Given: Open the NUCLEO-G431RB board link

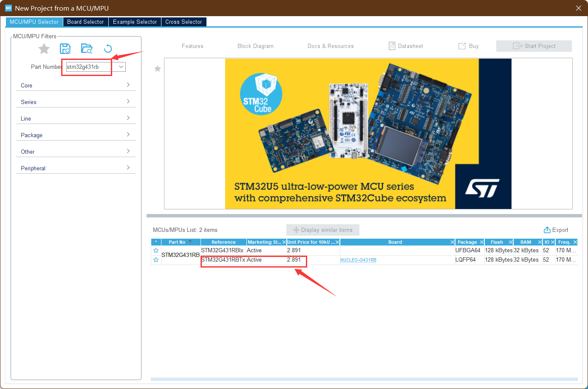Looking at the screenshot, I should pos(358,259).
